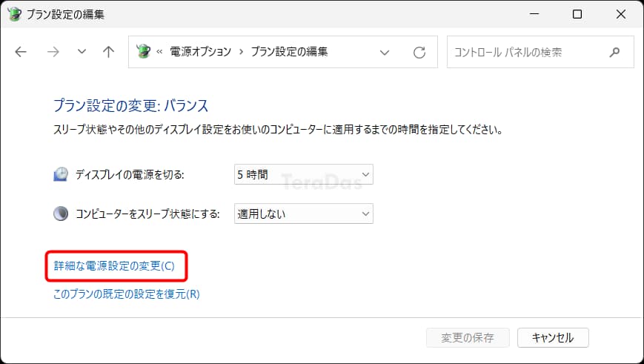Select プラン設定の編集 breadcrumb in address bar
The height and width of the screenshot is (364, 644).
click(289, 52)
